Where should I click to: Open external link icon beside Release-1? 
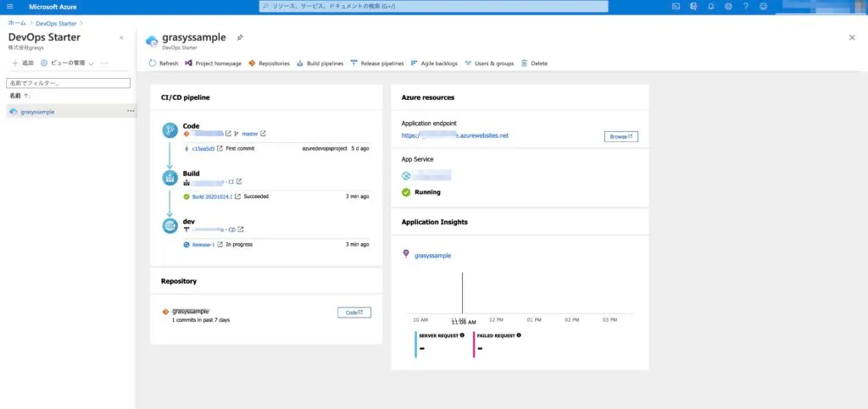click(x=220, y=244)
